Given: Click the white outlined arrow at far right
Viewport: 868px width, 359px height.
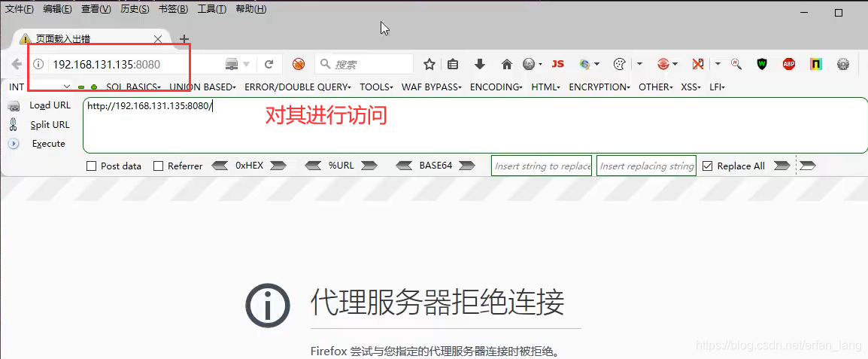Looking at the screenshot, I should tap(809, 166).
